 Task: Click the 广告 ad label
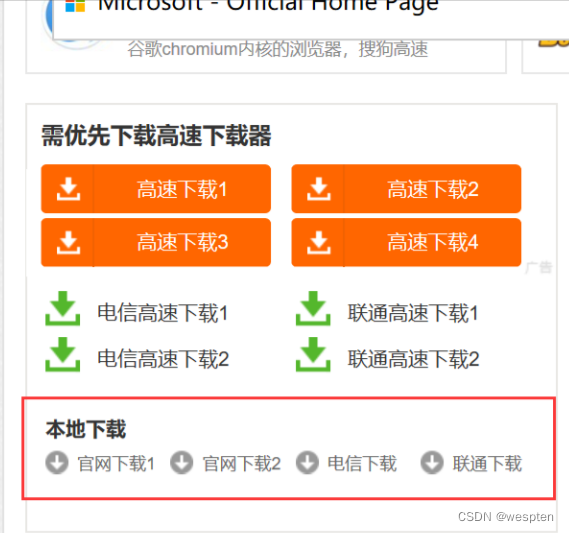click(539, 268)
